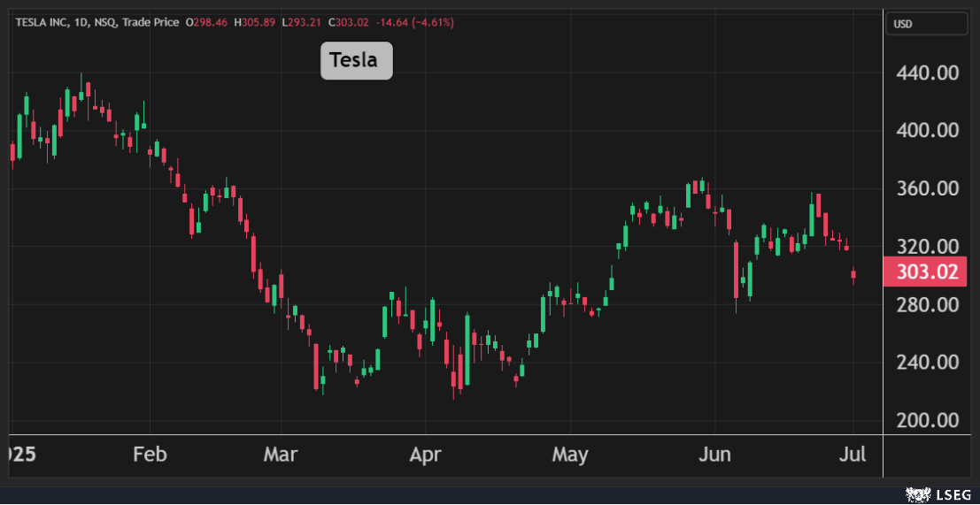Click the -14.64 (-4.61%) change value
This screenshot has height=505, width=980.
421,22
